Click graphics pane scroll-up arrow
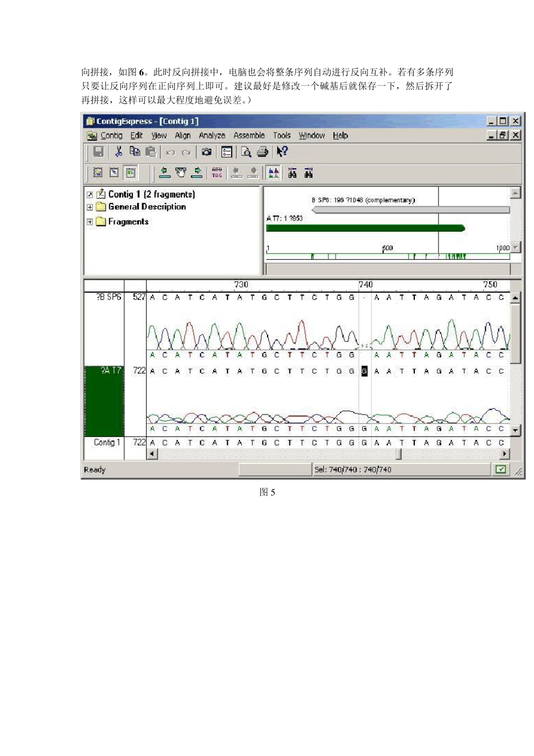The width and height of the screenshot is (534, 756). [x=515, y=193]
